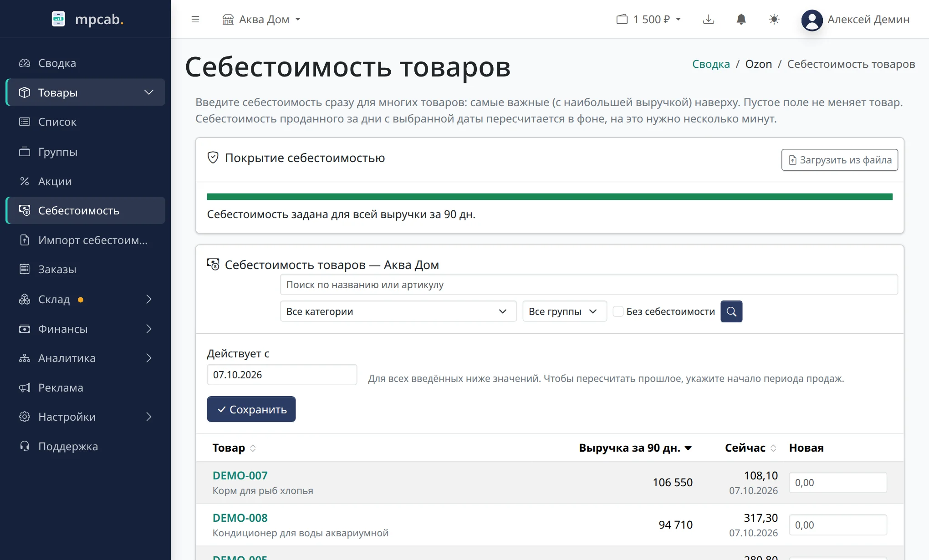Image resolution: width=929 pixels, height=560 pixels.
Task: Click the wallet icon beside 1 500 ₽
Action: 622,19
